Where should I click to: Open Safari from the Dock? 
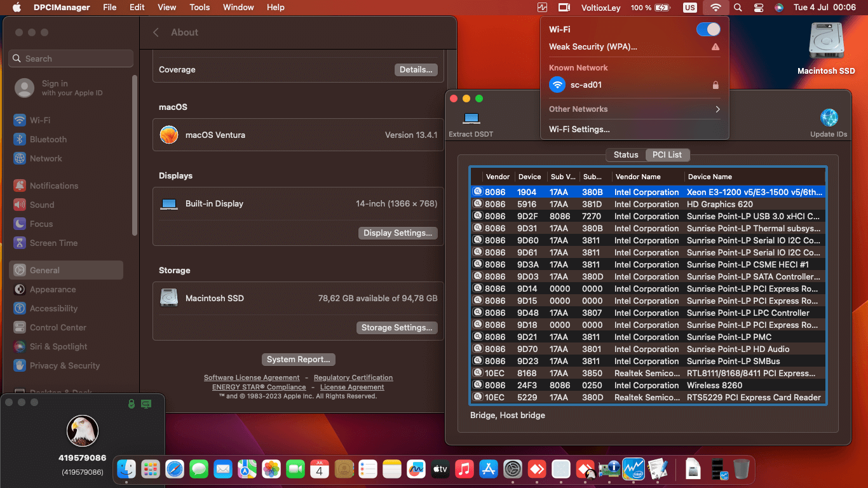coord(175,470)
